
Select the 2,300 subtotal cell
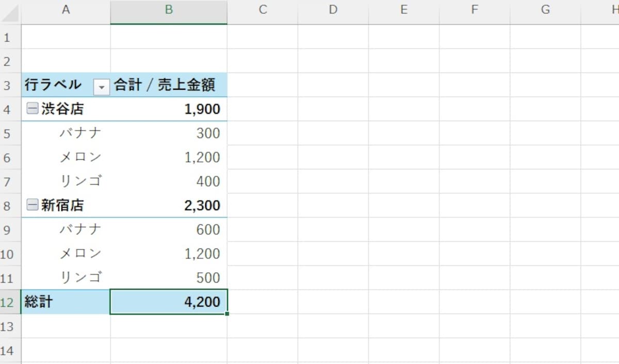[x=169, y=205]
